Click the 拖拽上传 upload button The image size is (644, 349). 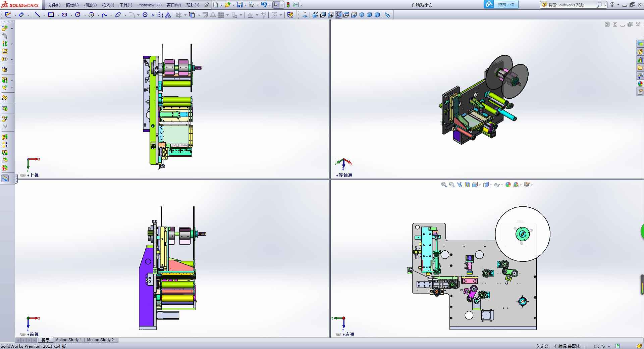[501, 4]
